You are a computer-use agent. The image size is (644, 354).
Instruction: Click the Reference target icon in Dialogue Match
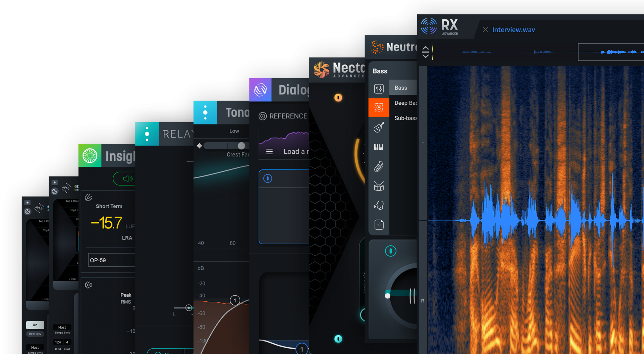tap(263, 116)
